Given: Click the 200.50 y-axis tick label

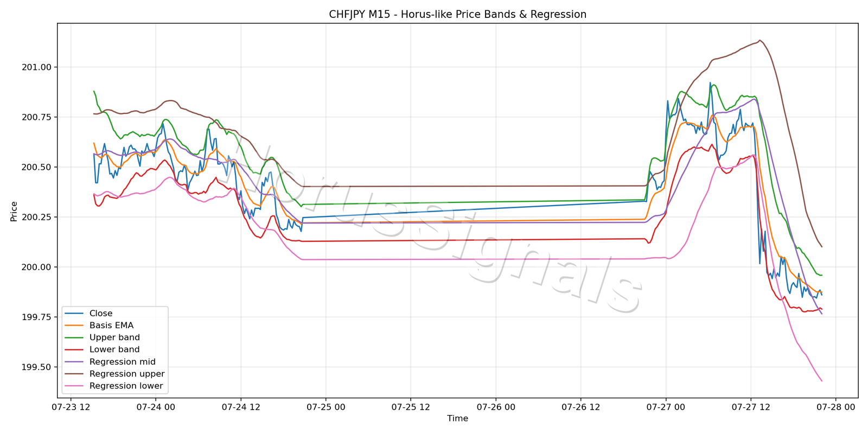Looking at the screenshot, I should [x=36, y=167].
